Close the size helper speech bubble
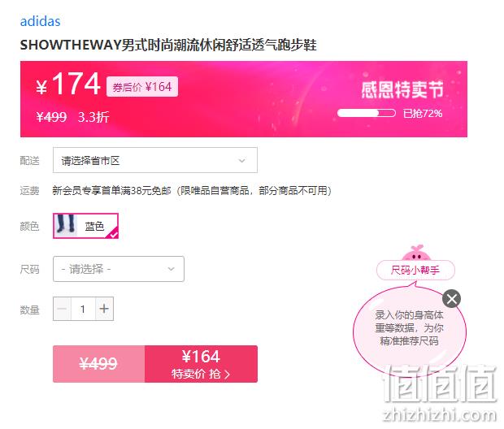This screenshot has width=504, height=429. pyautogui.click(x=451, y=299)
